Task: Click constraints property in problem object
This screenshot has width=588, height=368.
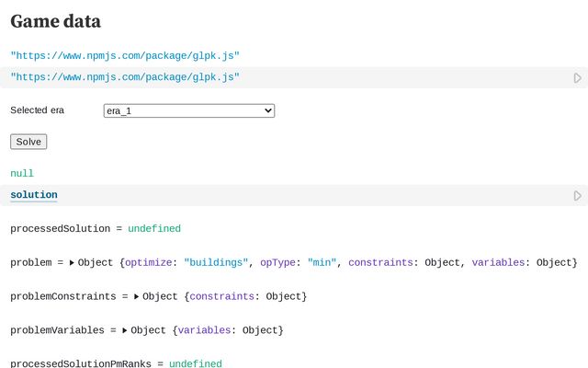Action: 382,263
